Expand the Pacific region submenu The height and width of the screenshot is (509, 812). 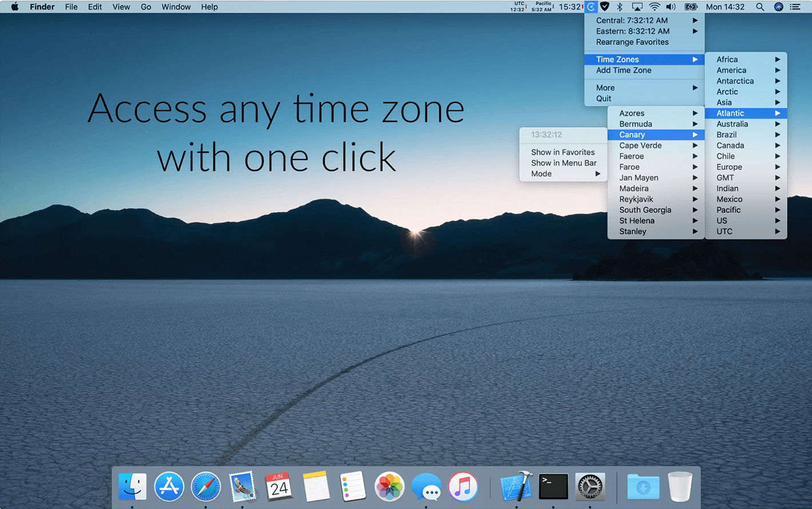coord(746,210)
